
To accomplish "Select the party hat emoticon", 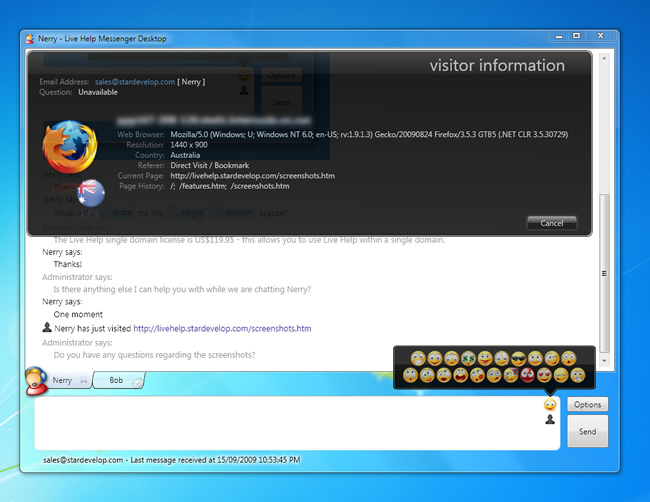I will click(x=511, y=375).
